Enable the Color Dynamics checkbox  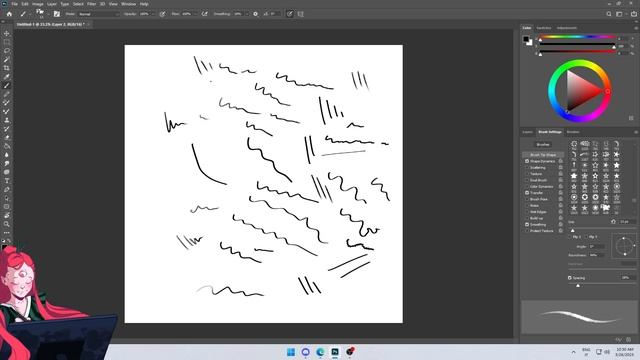527,187
